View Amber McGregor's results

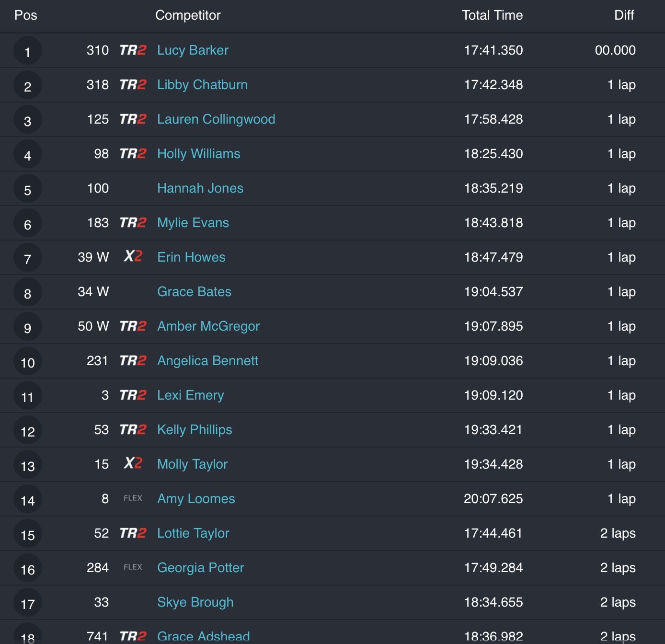click(x=208, y=326)
